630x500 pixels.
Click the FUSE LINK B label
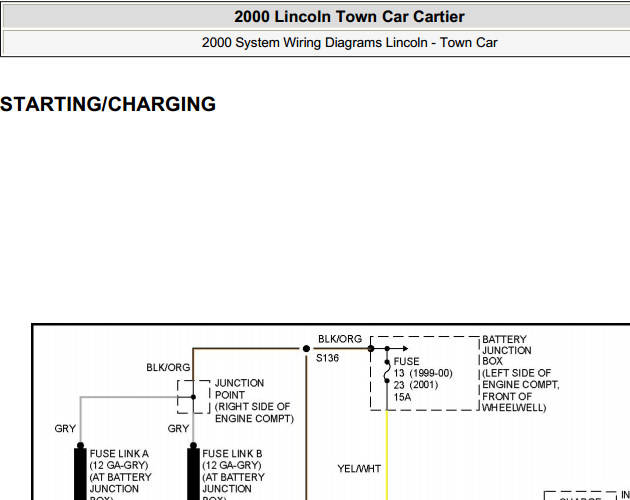(x=232, y=453)
